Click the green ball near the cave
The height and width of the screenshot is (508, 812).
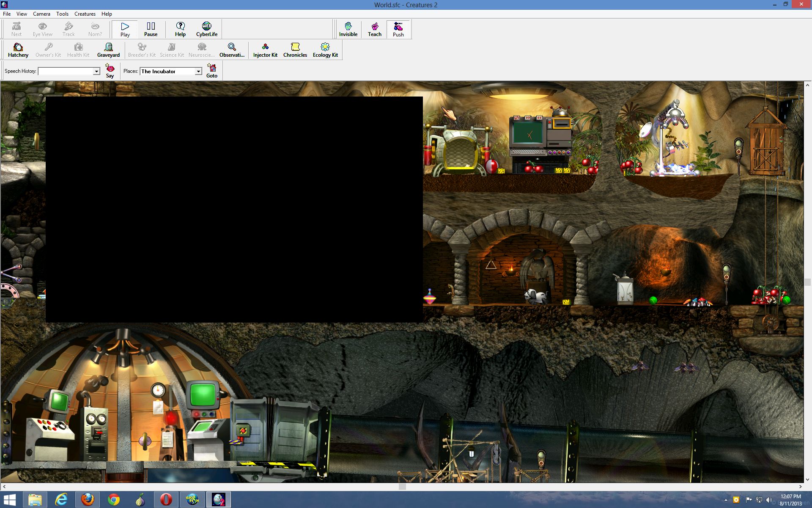click(653, 301)
